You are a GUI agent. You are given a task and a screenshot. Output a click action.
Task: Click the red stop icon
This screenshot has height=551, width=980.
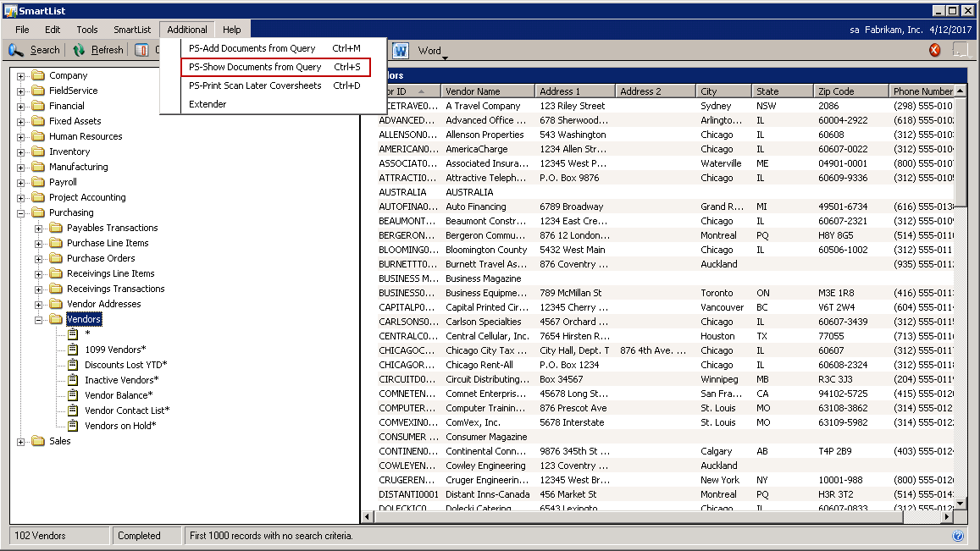[x=935, y=50]
